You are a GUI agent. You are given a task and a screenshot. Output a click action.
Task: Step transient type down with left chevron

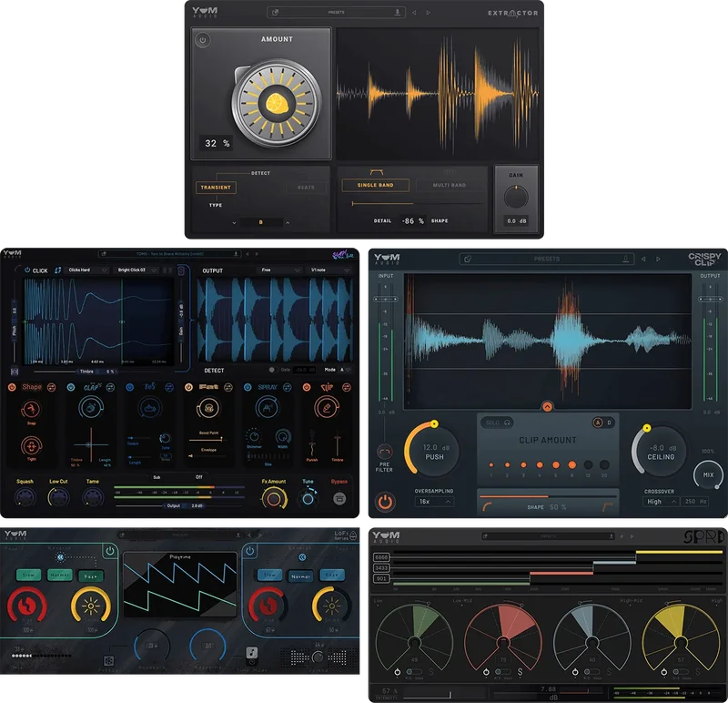tap(234, 222)
